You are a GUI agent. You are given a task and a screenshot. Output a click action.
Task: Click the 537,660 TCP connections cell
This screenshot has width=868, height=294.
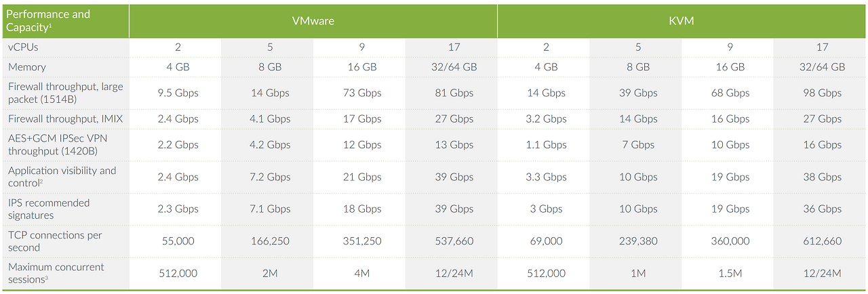click(x=454, y=241)
